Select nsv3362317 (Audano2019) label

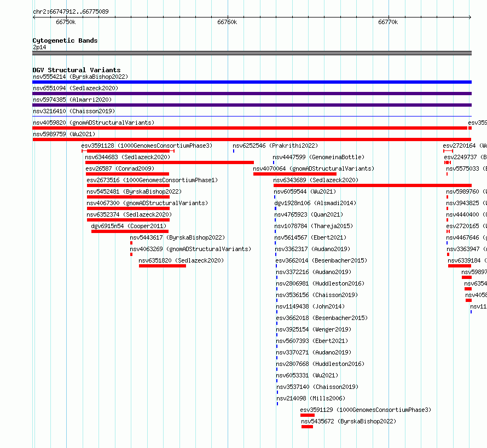[x=312, y=249]
